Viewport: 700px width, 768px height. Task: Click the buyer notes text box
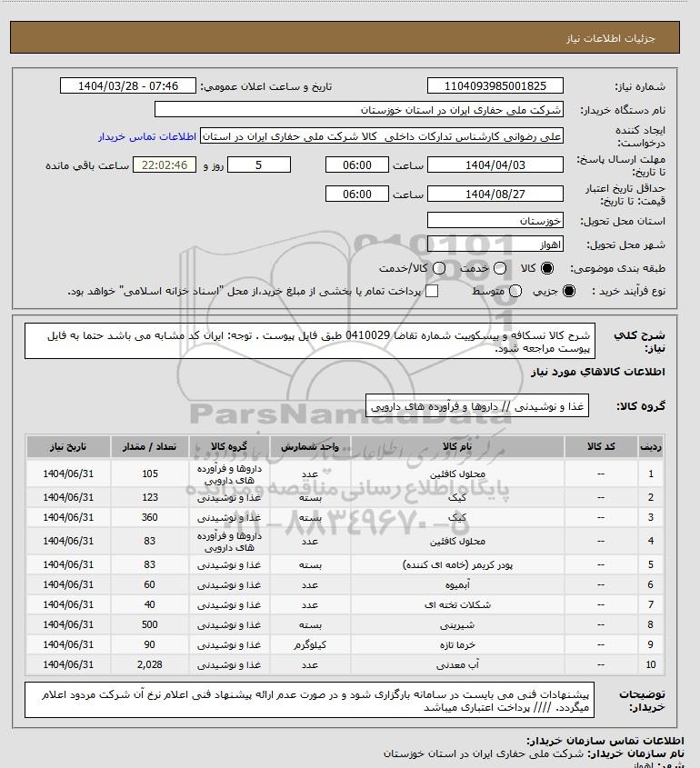(310, 700)
